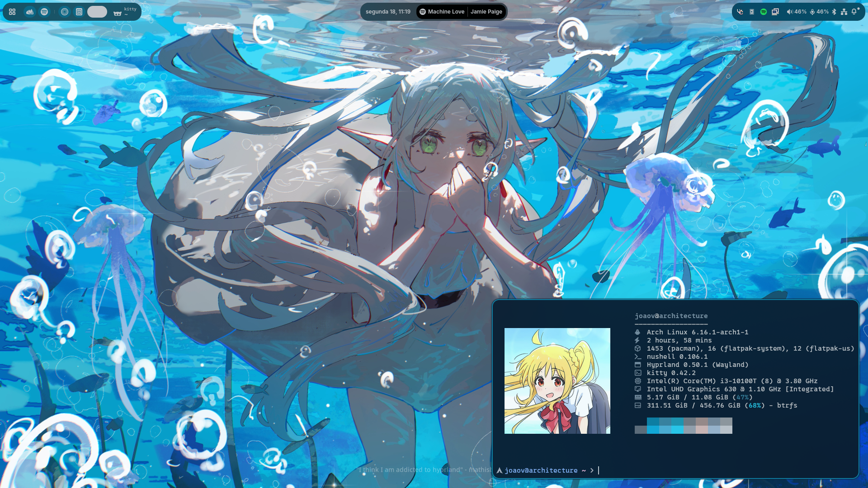
Task: Click the '311.51 GiB / 456.76 GiB' disk line
Action: pyautogui.click(x=722, y=405)
